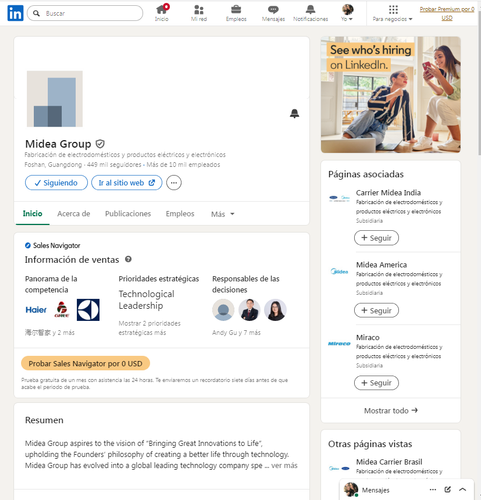Open Empleos briefcase icon in top bar
481x500 pixels.
point(236,13)
